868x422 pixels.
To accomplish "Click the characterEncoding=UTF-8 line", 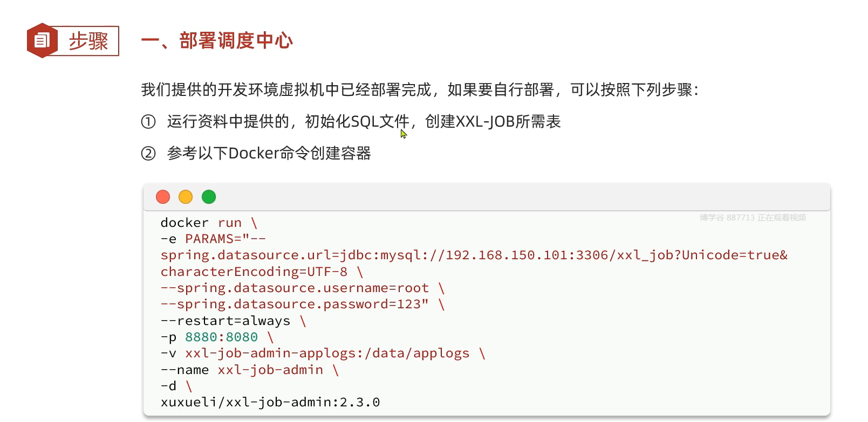I will pos(262,272).
